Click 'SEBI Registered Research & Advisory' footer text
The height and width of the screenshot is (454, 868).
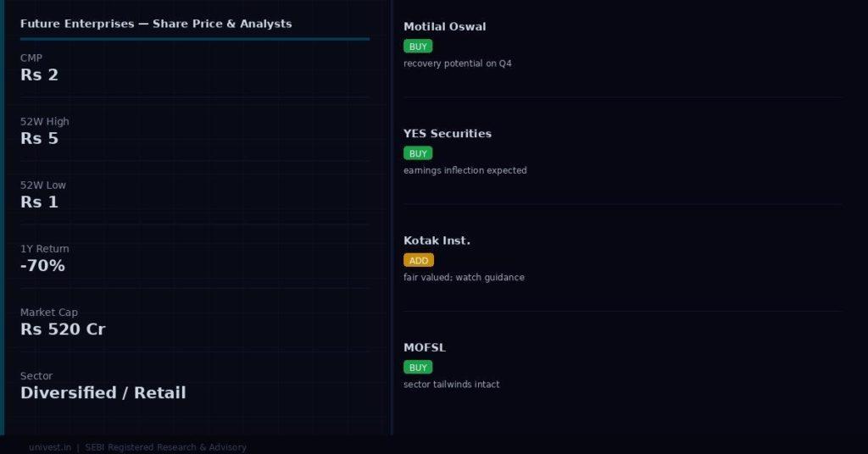tap(165, 447)
